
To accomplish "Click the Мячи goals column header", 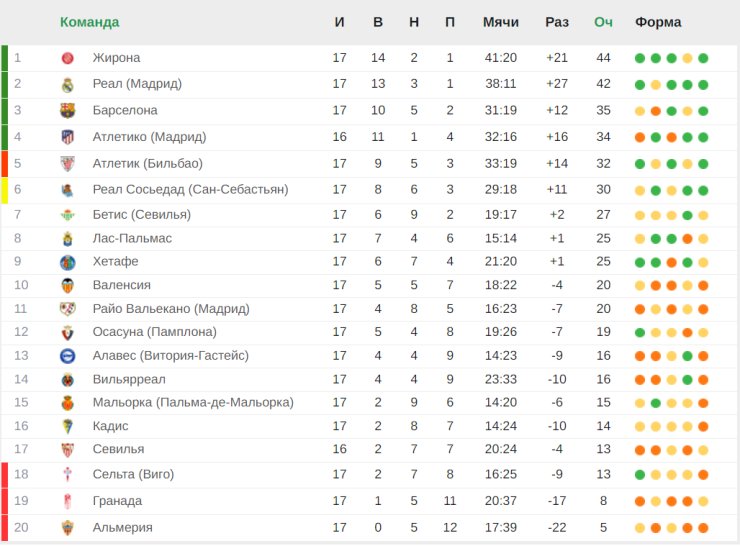I will tap(500, 22).
